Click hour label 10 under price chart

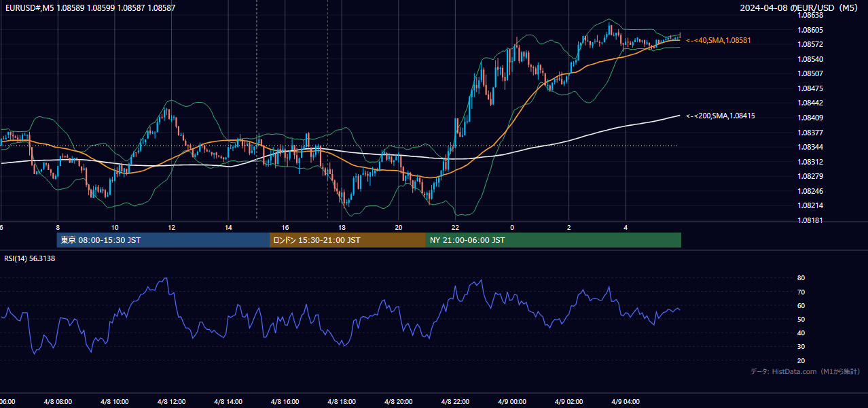point(115,228)
